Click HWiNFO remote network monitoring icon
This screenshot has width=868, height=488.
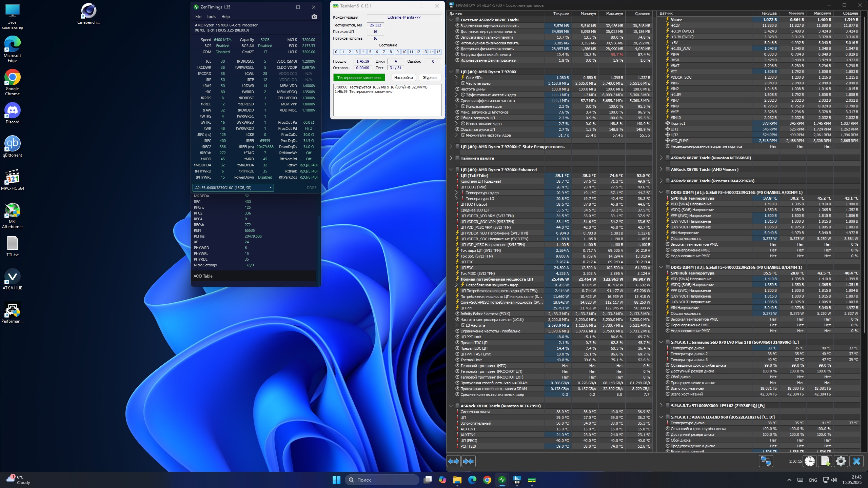(x=766, y=461)
